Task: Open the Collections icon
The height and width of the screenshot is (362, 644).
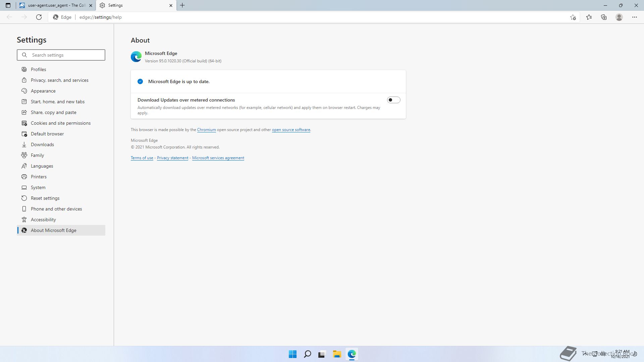Action: pos(604,17)
